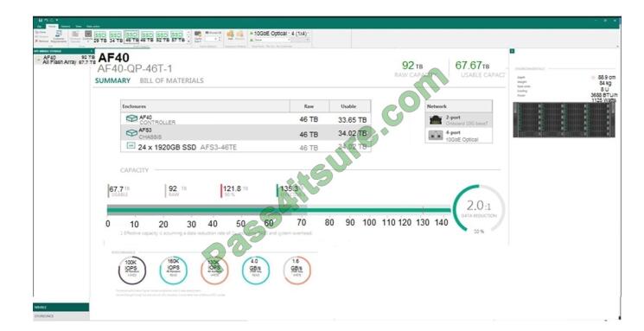Select the 46 TB SSD capacity option
This screenshot has width=644, height=331.
coord(131,36)
